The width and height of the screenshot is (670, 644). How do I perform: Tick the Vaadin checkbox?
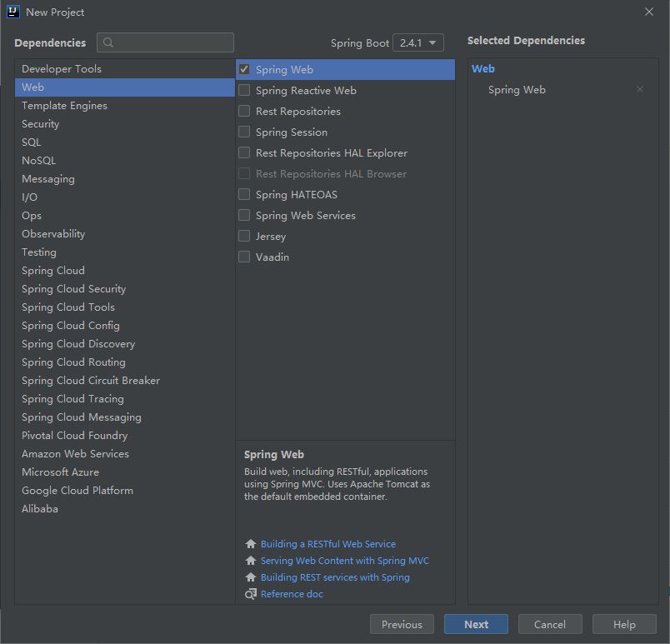tap(244, 257)
